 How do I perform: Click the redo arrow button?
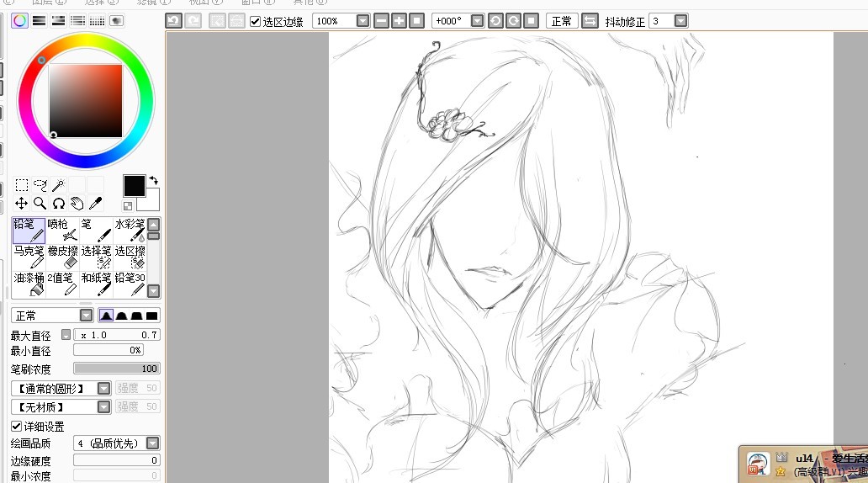pos(193,21)
